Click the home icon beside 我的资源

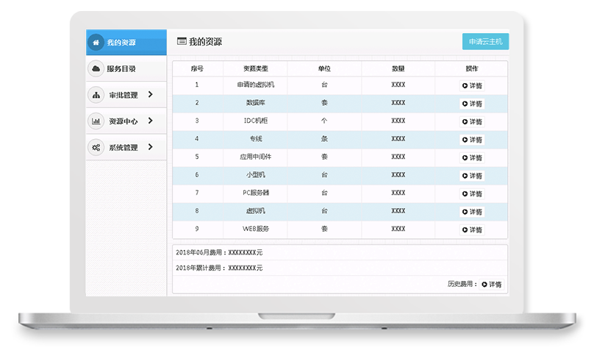pyautogui.click(x=96, y=43)
